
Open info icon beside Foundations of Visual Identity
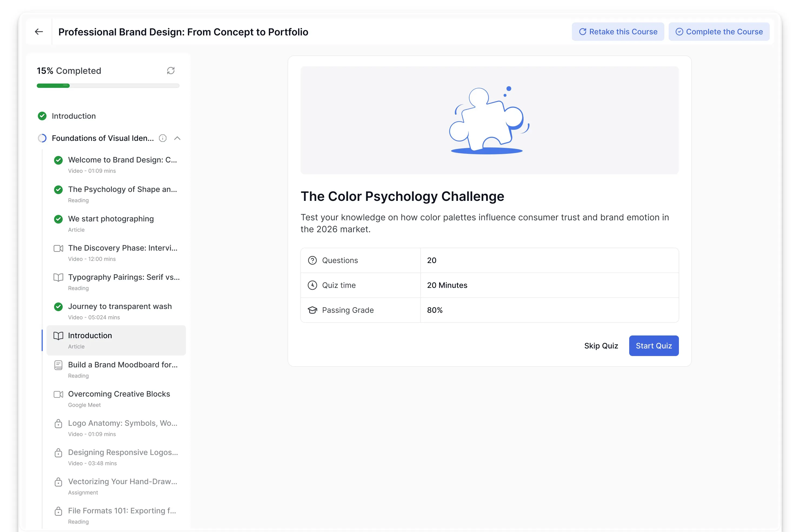(x=163, y=138)
